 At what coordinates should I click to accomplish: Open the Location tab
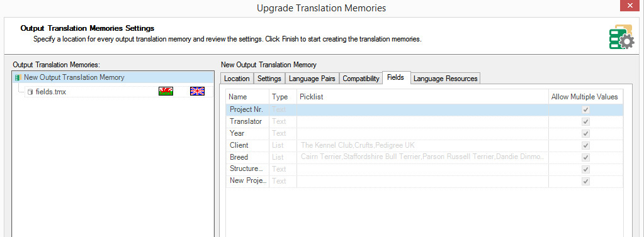(x=237, y=79)
